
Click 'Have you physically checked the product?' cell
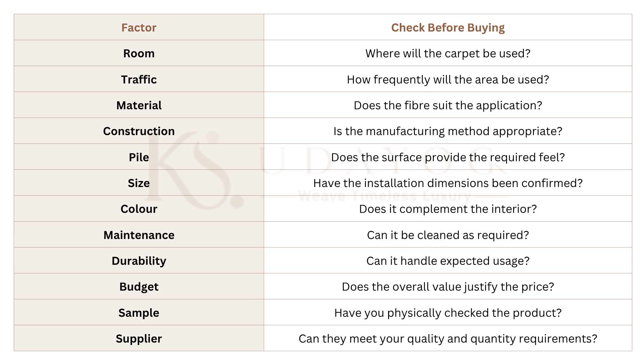pos(448,312)
